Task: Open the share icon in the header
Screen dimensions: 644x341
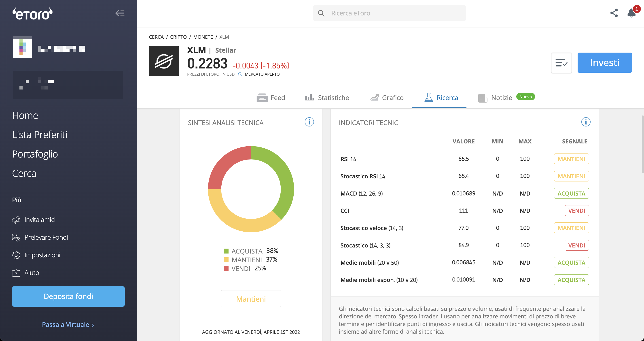Action: pos(614,13)
